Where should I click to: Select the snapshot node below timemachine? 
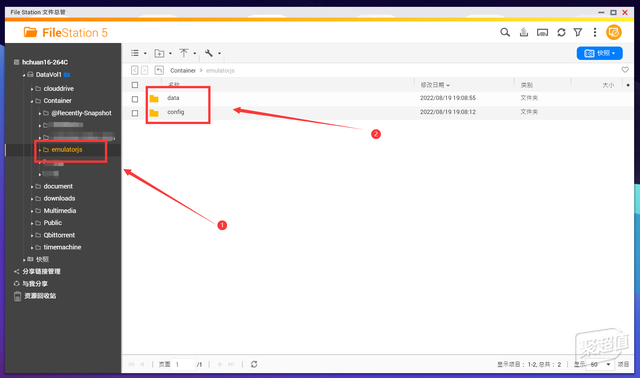point(42,259)
